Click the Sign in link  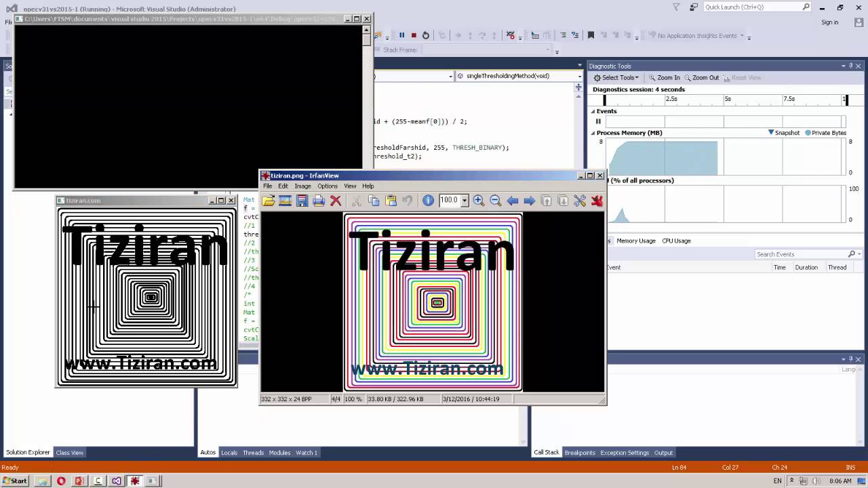[829, 22]
